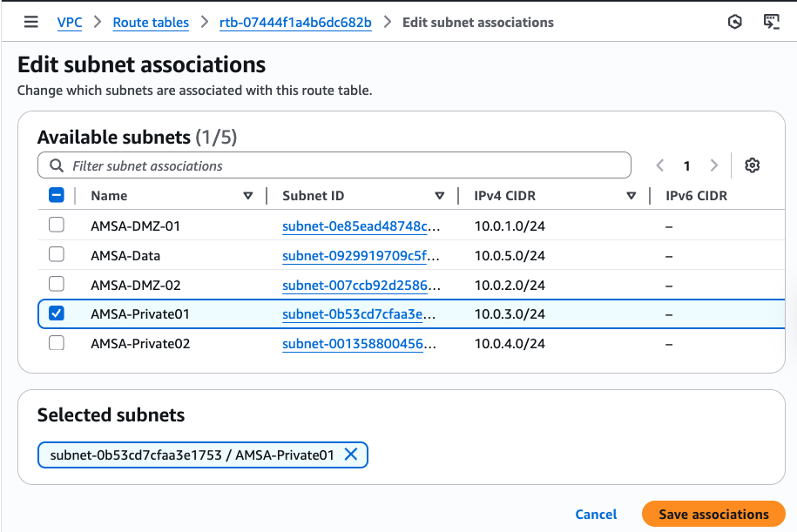Sort by Subnet ID column arrow
Image resolution: width=797 pixels, height=532 pixels.
[x=440, y=196]
